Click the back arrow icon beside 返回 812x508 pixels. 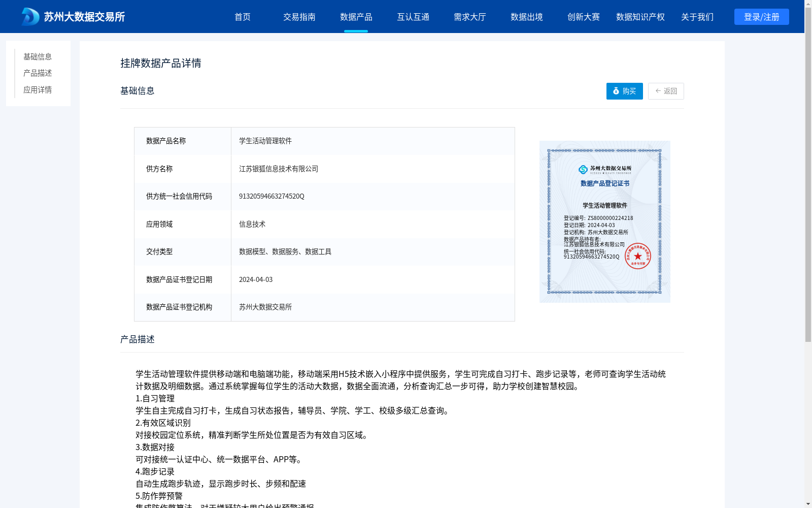pos(658,91)
